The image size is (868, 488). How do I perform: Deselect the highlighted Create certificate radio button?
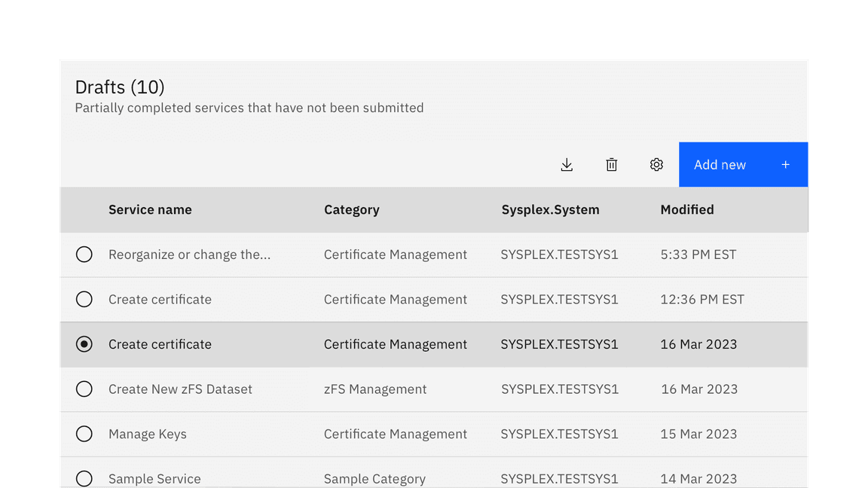(84, 344)
